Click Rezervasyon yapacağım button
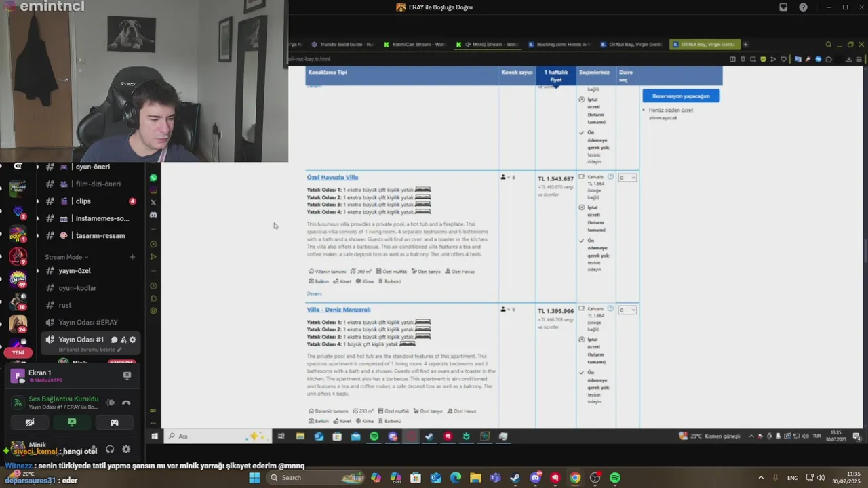Screen dimensions: 868x488 681,96
